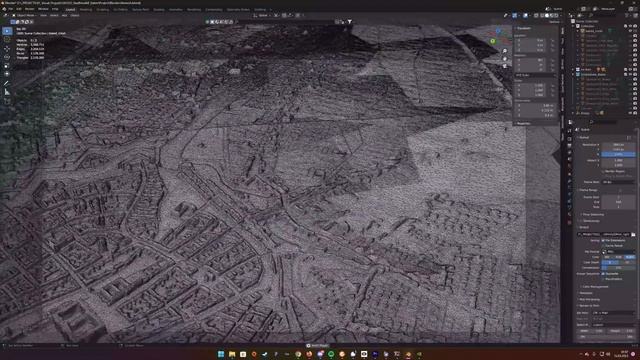The height and width of the screenshot is (360, 640).
Task: Toggle X-ray mode in the viewport header
Action: coord(536,16)
